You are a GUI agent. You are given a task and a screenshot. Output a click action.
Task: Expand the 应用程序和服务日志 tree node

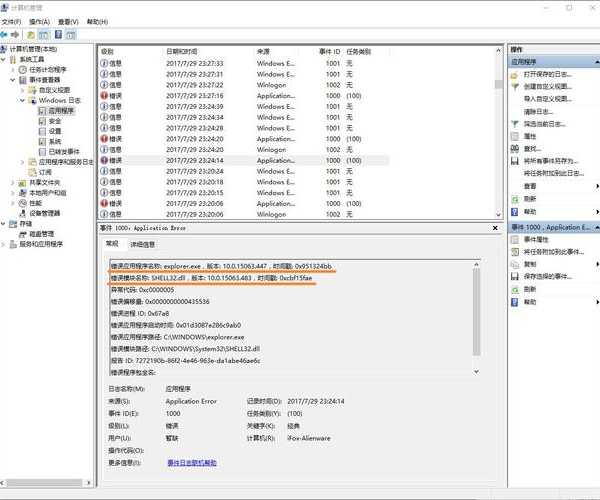pyautogui.click(x=22, y=161)
